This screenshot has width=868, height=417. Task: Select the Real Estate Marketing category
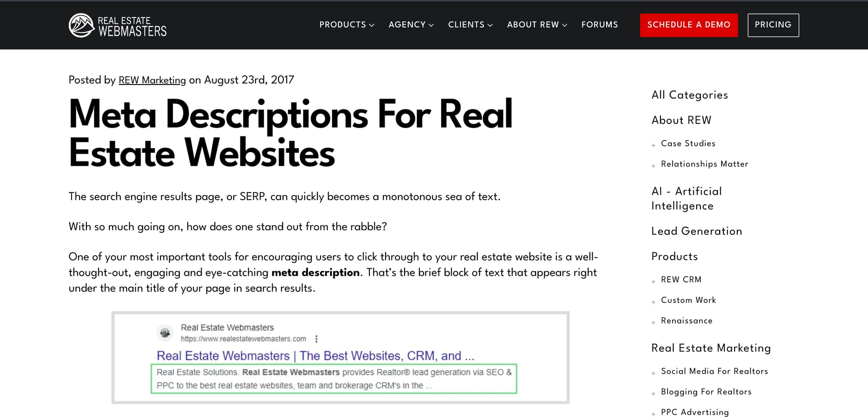point(711,348)
